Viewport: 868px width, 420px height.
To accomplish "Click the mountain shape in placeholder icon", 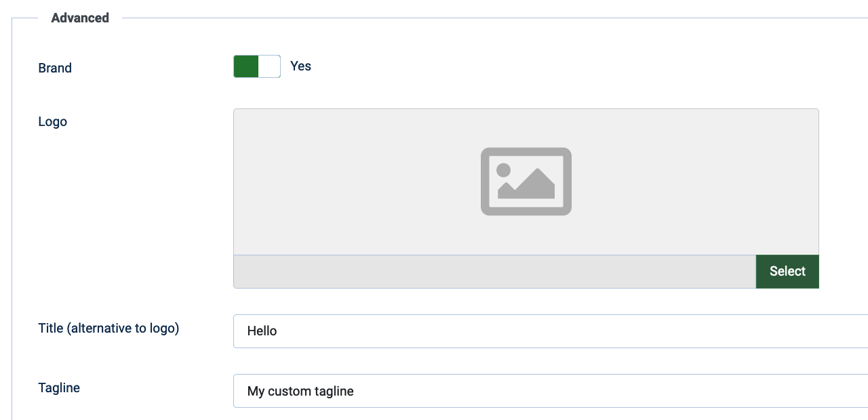I will tap(528, 184).
